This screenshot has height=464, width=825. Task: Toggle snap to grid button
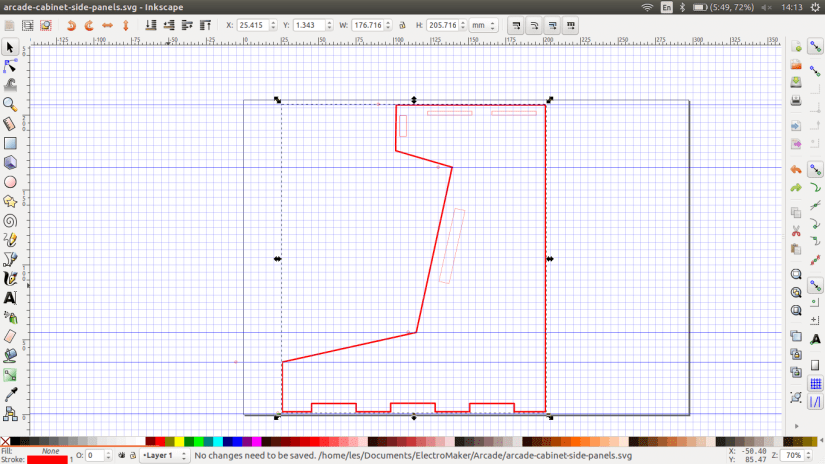[815, 384]
